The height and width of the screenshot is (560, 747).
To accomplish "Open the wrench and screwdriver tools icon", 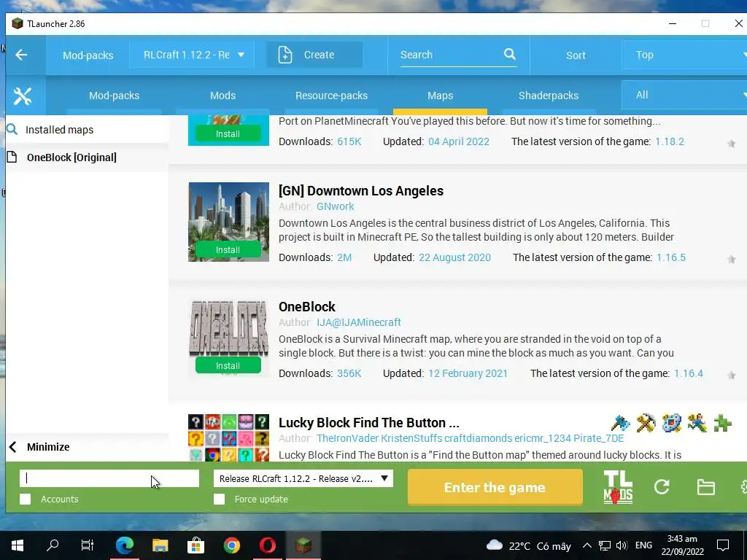I will tap(23, 96).
